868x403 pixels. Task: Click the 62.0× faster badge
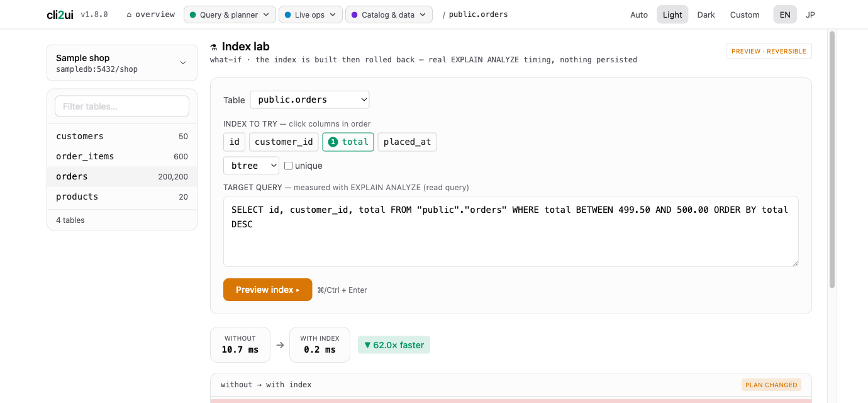click(394, 345)
